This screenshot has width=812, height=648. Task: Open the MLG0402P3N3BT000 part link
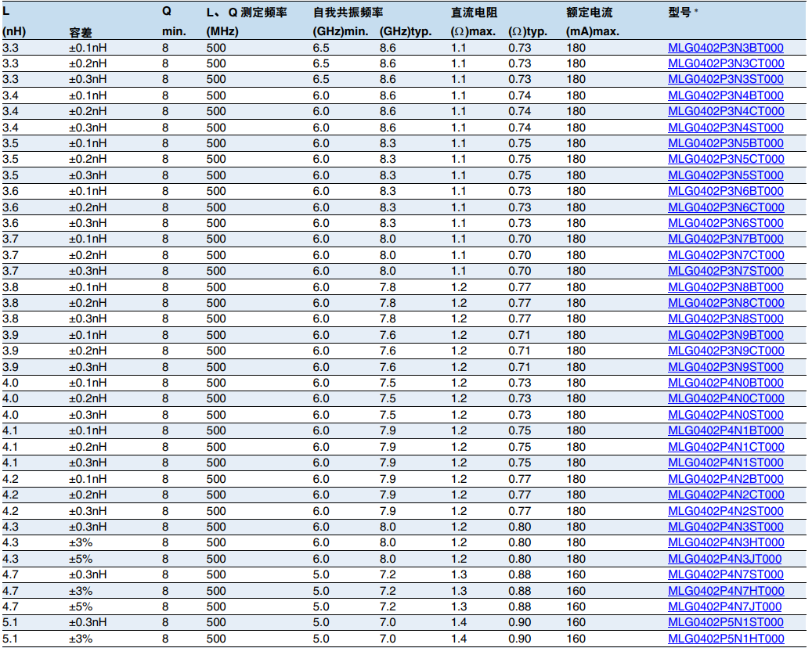(x=726, y=49)
